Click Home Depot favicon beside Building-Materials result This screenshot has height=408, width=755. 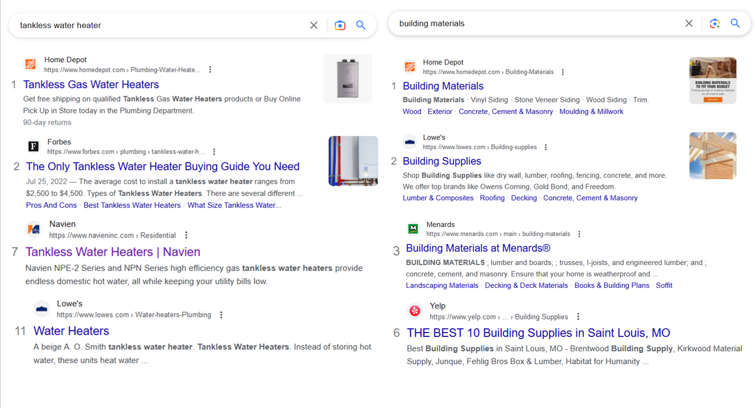tap(410, 66)
